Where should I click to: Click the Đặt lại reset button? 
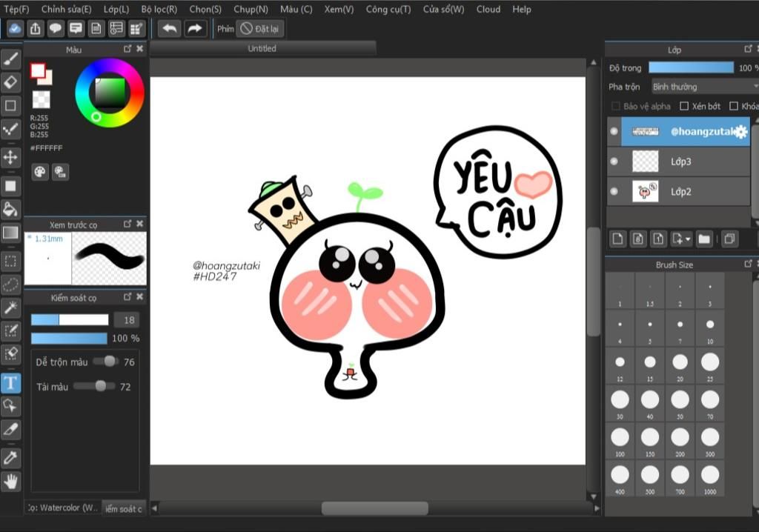coord(260,29)
